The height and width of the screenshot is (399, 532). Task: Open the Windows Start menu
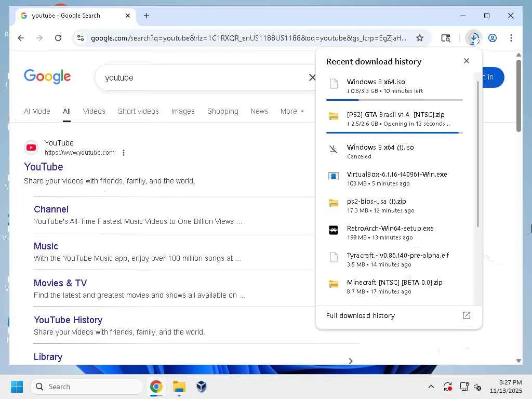pos(17,387)
